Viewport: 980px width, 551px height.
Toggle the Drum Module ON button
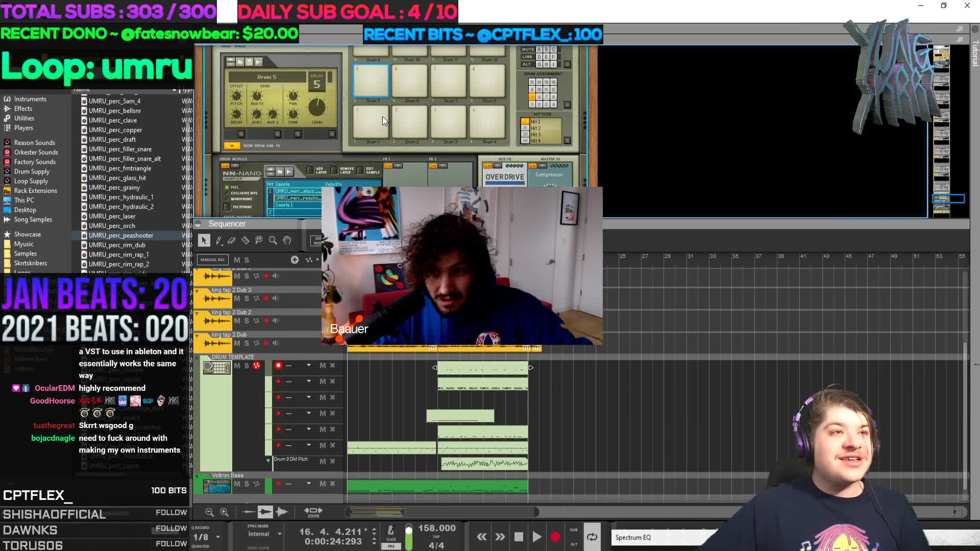click(225, 166)
